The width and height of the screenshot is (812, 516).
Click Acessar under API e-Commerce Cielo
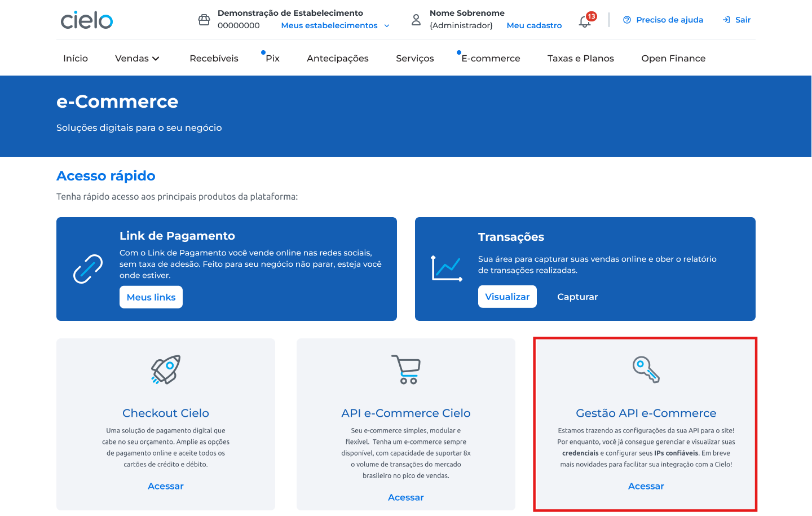tap(406, 497)
